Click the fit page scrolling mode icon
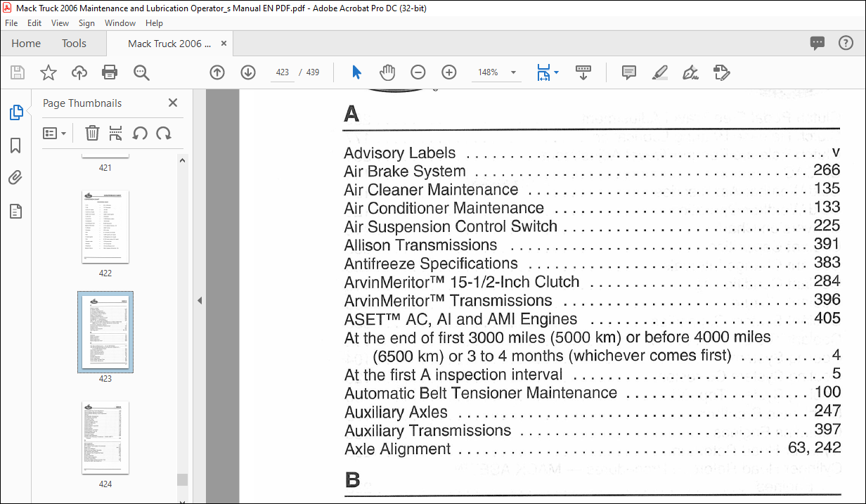866x504 pixels. point(543,72)
